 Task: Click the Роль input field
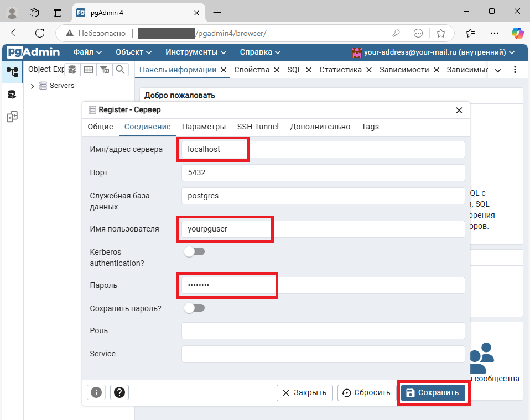(x=323, y=330)
